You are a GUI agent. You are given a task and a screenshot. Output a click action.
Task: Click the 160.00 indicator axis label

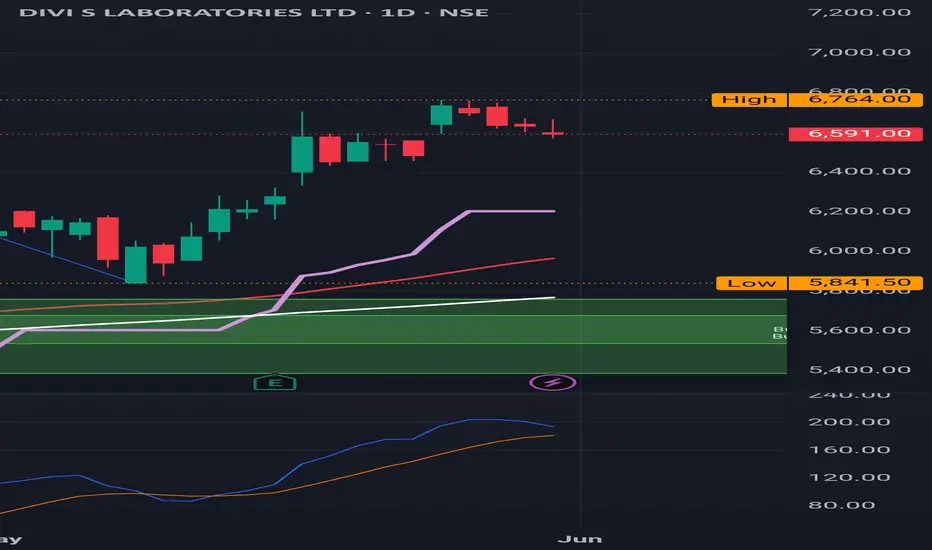click(x=849, y=450)
